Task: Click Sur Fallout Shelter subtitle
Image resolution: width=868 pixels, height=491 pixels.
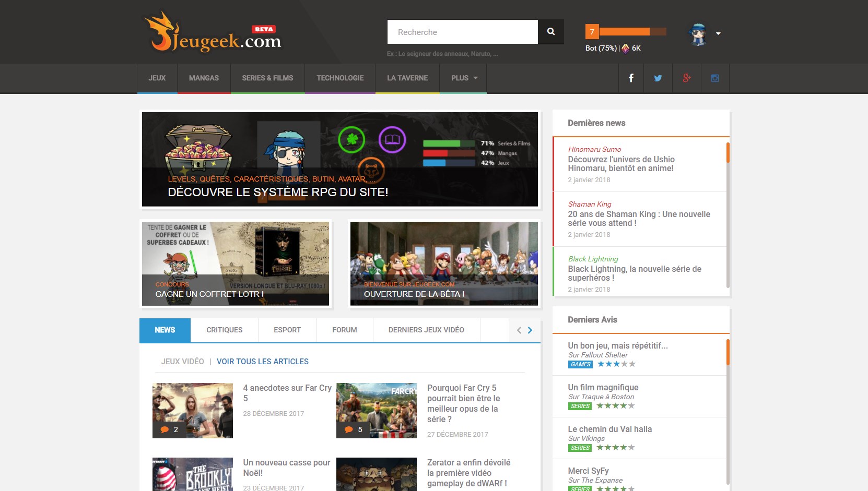Action: coord(598,355)
